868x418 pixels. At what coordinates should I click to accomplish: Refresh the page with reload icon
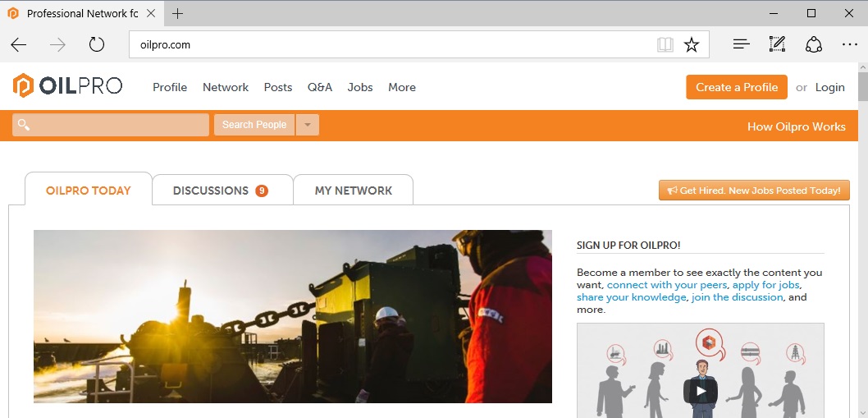[x=97, y=44]
